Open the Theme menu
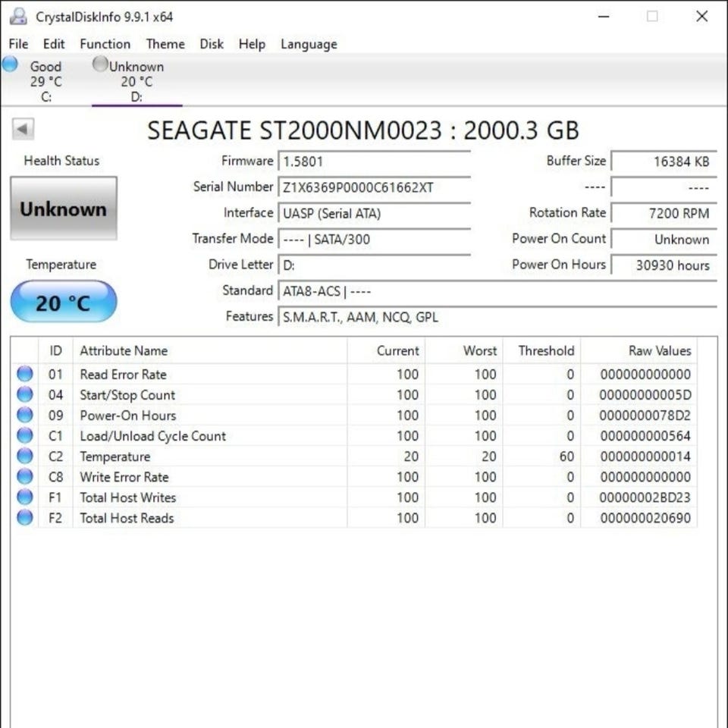The image size is (728, 728). pyautogui.click(x=165, y=44)
